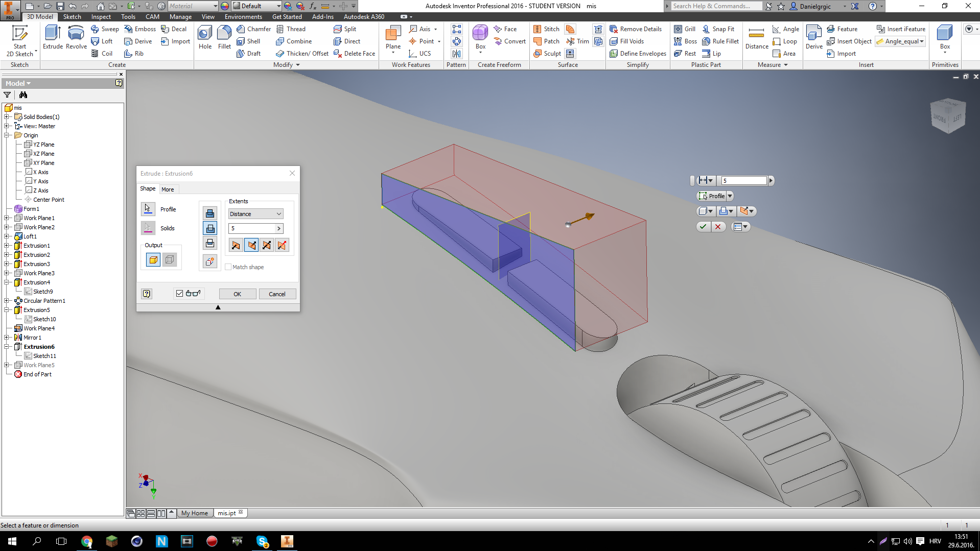Set extrude Direction 1 in dialog
The width and height of the screenshot is (980, 551).
pyautogui.click(x=236, y=245)
